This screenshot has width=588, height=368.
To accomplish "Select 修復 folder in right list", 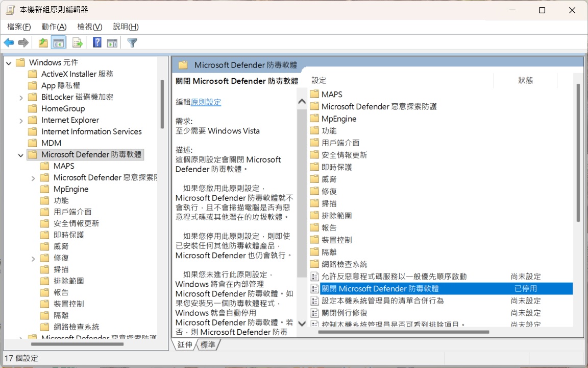I will [329, 192].
